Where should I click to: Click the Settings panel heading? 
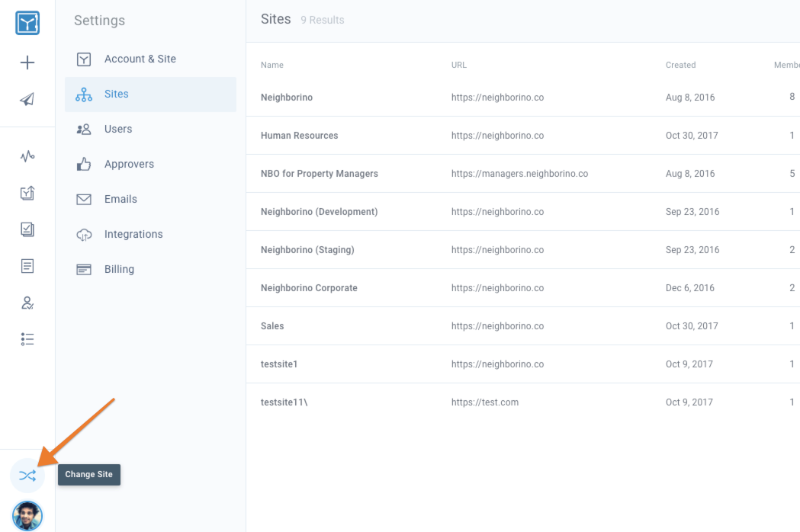point(99,21)
